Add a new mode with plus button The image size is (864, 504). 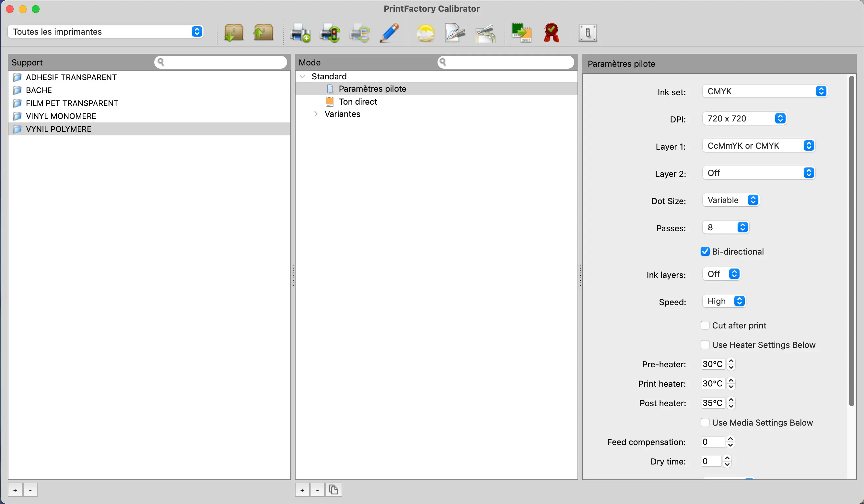pyautogui.click(x=302, y=490)
